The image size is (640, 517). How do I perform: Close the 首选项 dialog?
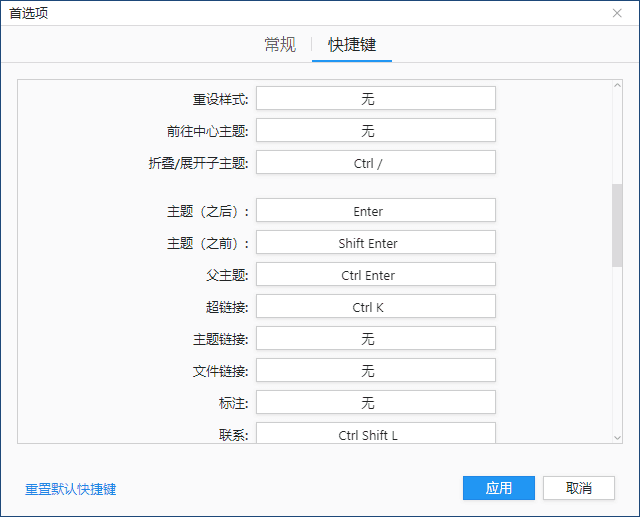[x=617, y=13]
